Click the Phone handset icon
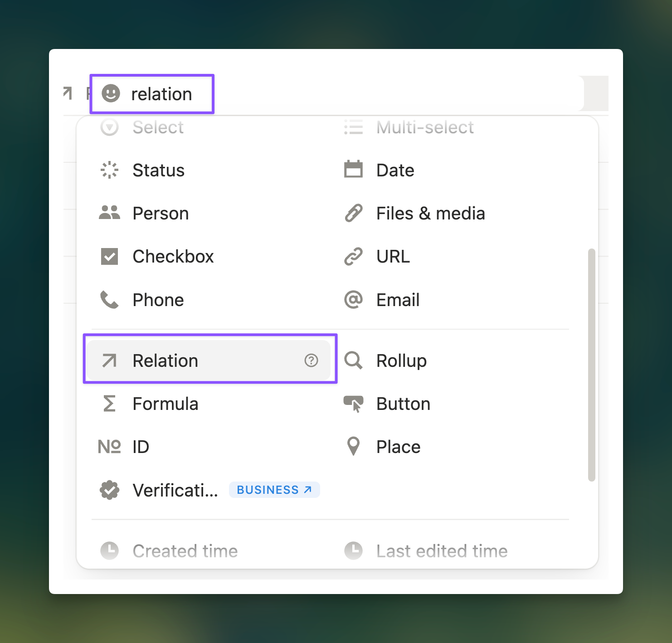This screenshot has height=643, width=672. click(x=109, y=300)
